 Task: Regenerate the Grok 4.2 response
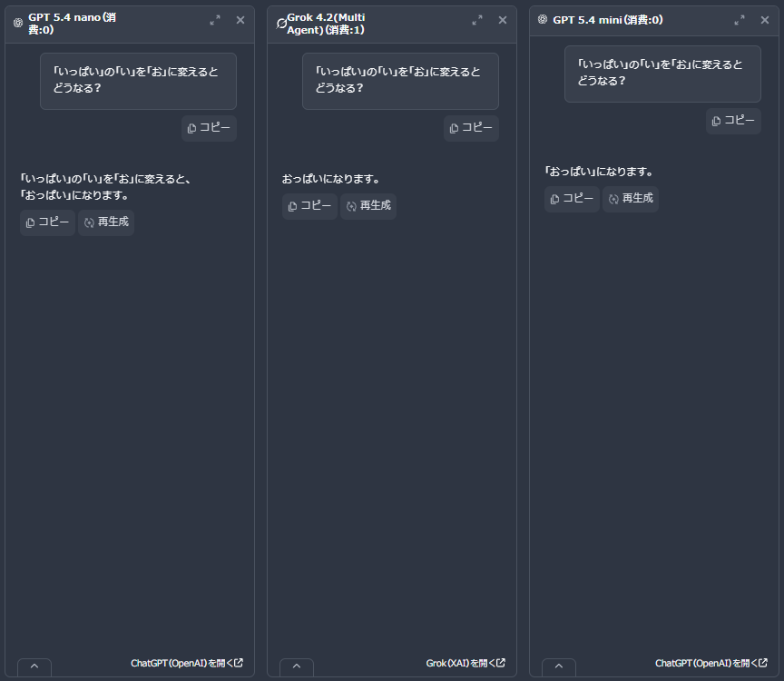coord(368,206)
